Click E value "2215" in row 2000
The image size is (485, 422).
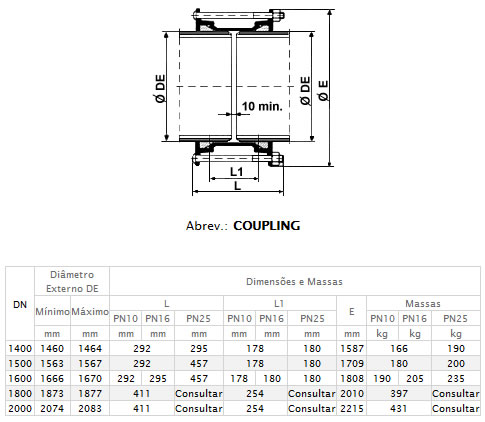point(352,409)
